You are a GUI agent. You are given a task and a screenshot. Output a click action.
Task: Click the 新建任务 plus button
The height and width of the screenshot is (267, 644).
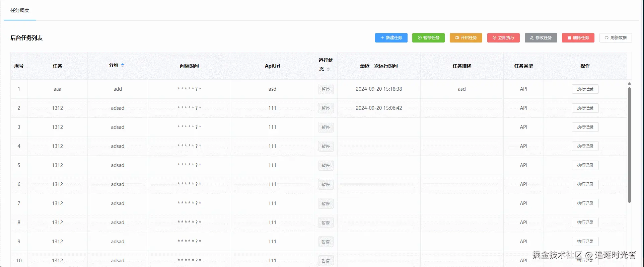[391, 38]
